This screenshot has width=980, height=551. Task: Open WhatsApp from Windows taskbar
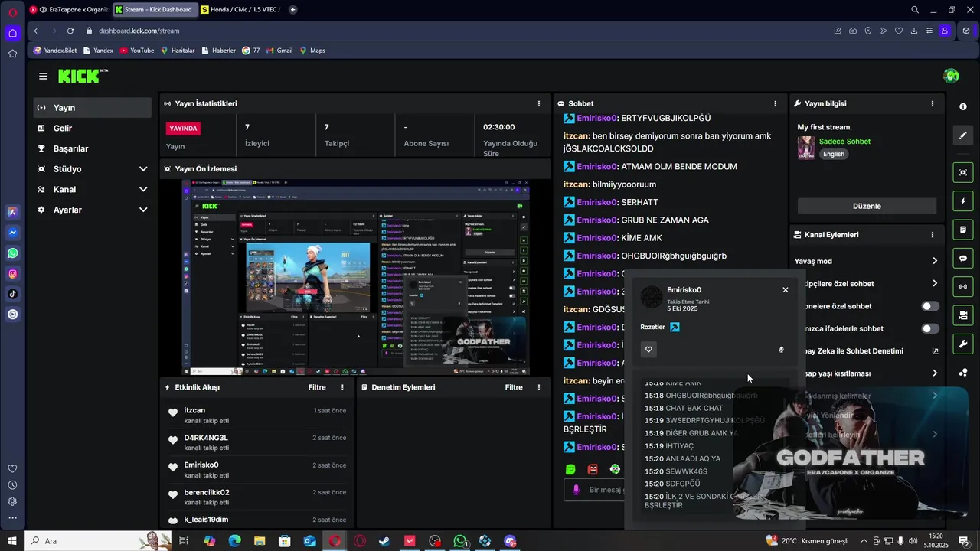pyautogui.click(x=460, y=541)
